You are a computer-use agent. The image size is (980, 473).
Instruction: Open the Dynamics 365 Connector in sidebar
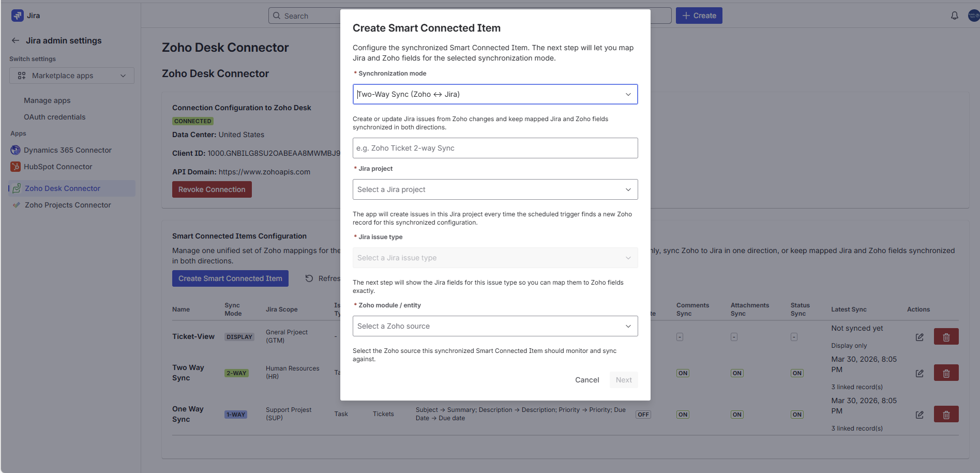[67, 150]
